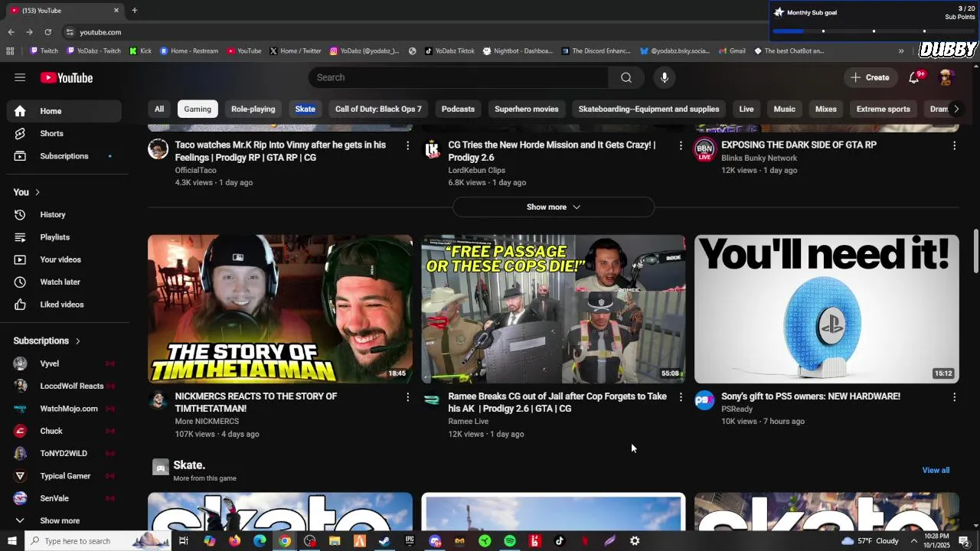Expand the Subscriptions section chevron
This screenshot has width=980, height=551.
77,341
